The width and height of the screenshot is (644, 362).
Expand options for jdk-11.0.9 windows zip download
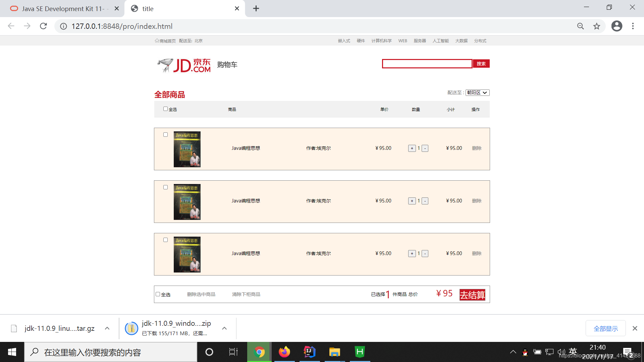point(224,328)
